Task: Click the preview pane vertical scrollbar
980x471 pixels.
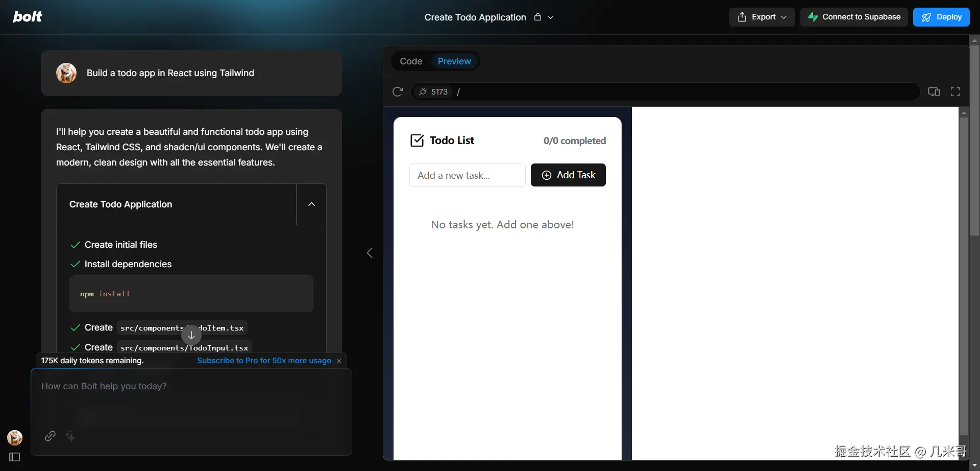Action: tap(964, 276)
